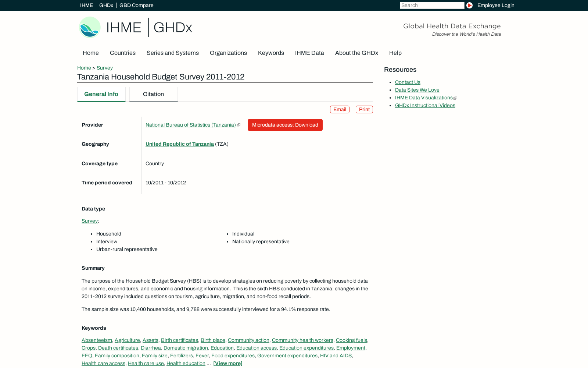Click the Health education keyword
The height and width of the screenshot is (368, 588).
(186, 364)
